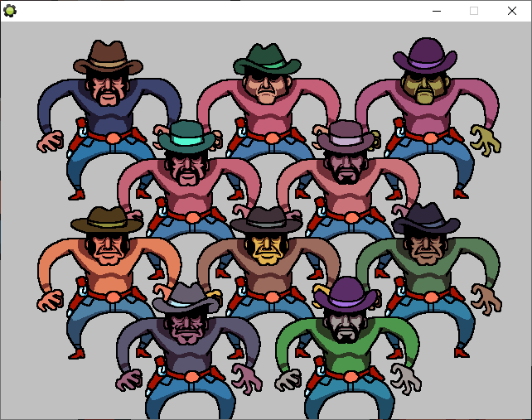Close the game window
Image resolution: width=532 pixels, height=420 pixels.
tap(512, 11)
